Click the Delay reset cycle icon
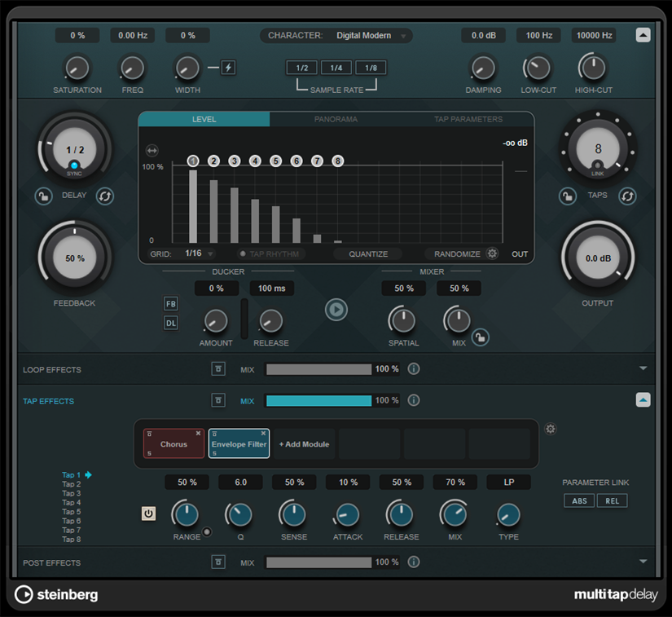Image resolution: width=672 pixels, height=617 pixels. click(x=105, y=196)
